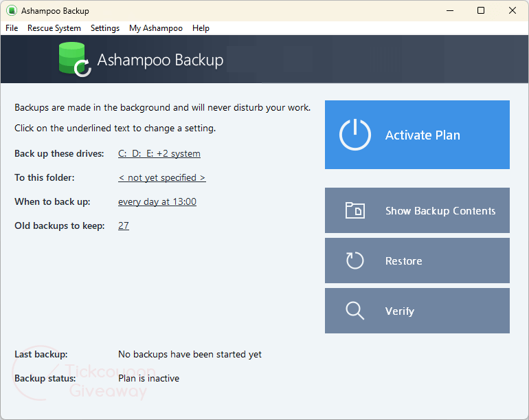Click the title bar Ashampoo app icon

(12, 11)
